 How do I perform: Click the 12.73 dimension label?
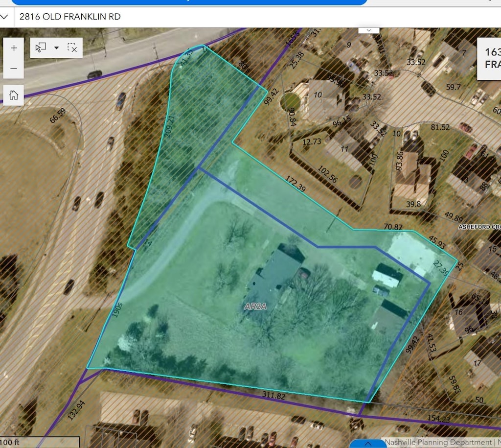pyautogui.click(x=312, y=141)
